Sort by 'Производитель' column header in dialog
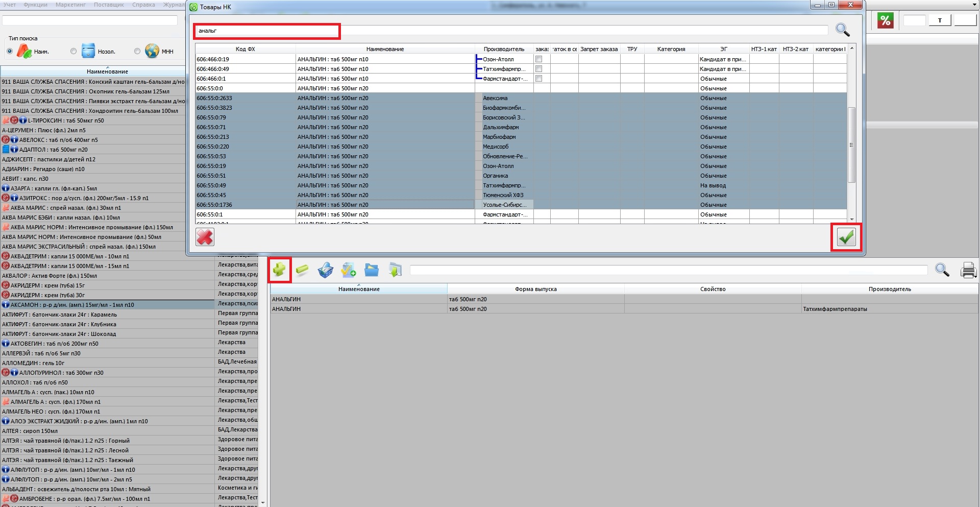This screenshot has height=507, width=980. click(504, 49)
